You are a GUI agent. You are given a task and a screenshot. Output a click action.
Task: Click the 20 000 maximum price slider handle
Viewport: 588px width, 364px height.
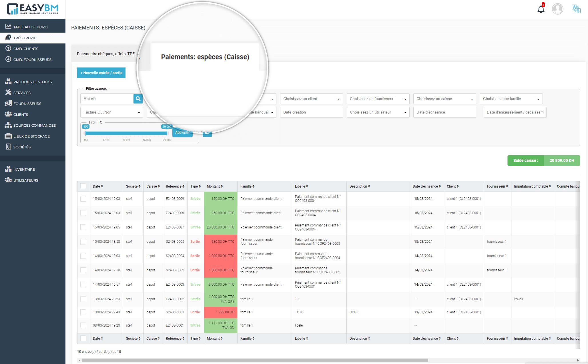click(x=167, y=133)
